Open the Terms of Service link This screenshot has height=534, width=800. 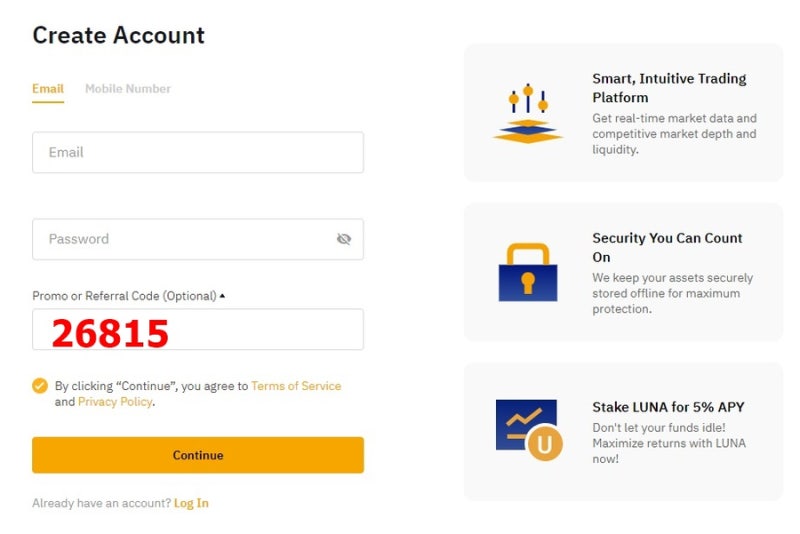click(296, 386)
